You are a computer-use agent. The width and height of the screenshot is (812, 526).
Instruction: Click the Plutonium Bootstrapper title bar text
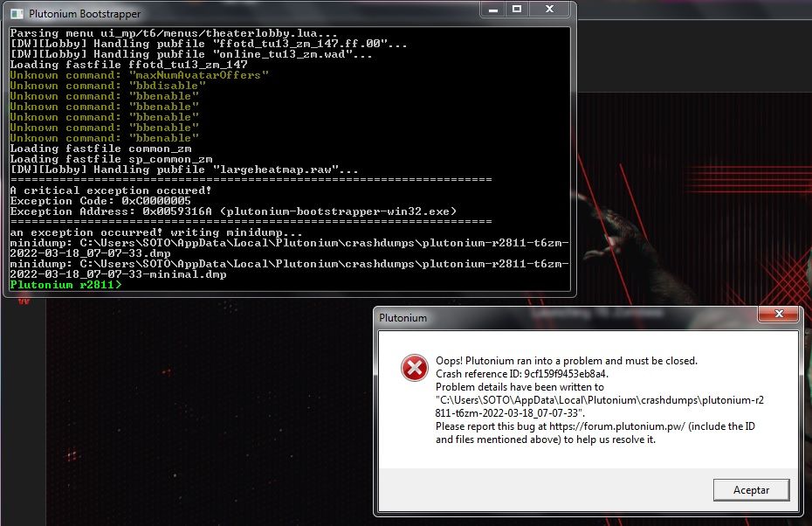[85, 14]
